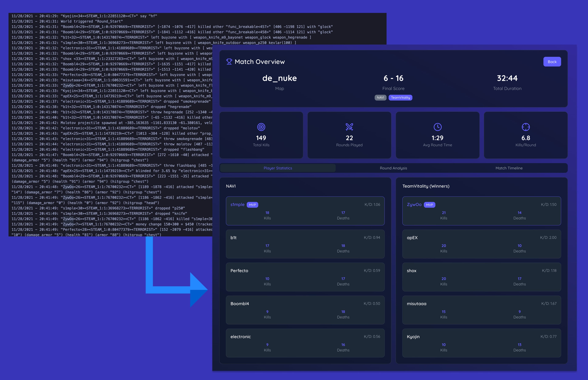Click K/D: 0.50 on Boombl4's card
The width and height of the screenshot is (588, 380).
pyautogui.click(x=372, y=303)
